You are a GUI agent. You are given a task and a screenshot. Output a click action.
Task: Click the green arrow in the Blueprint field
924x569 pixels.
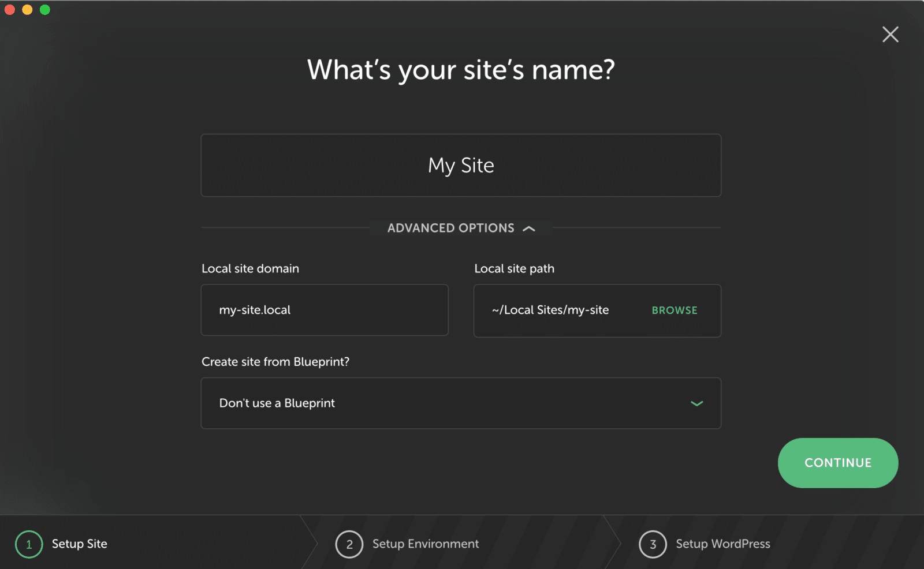(x=696, y=403)
